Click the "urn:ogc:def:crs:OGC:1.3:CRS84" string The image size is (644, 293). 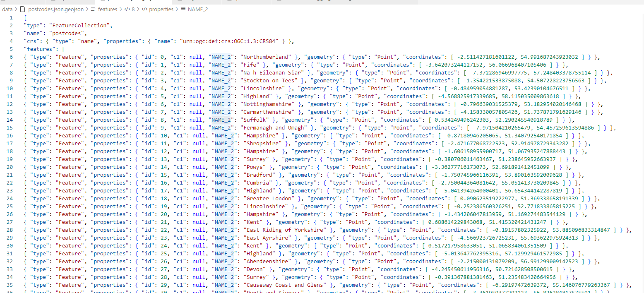click(231, 41)
